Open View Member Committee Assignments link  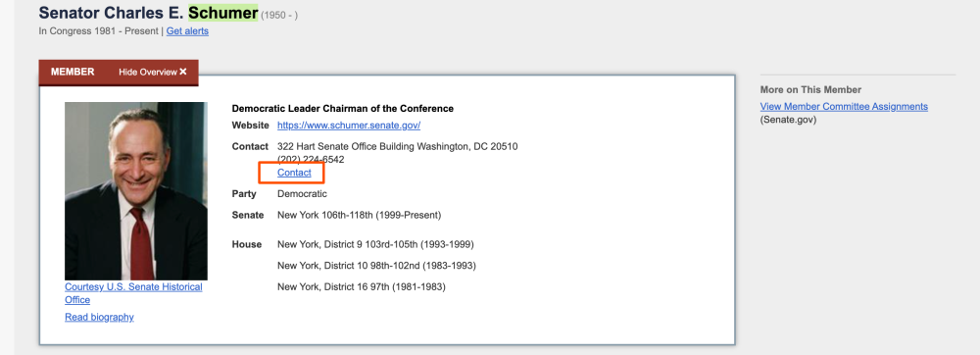click(844, 106)
